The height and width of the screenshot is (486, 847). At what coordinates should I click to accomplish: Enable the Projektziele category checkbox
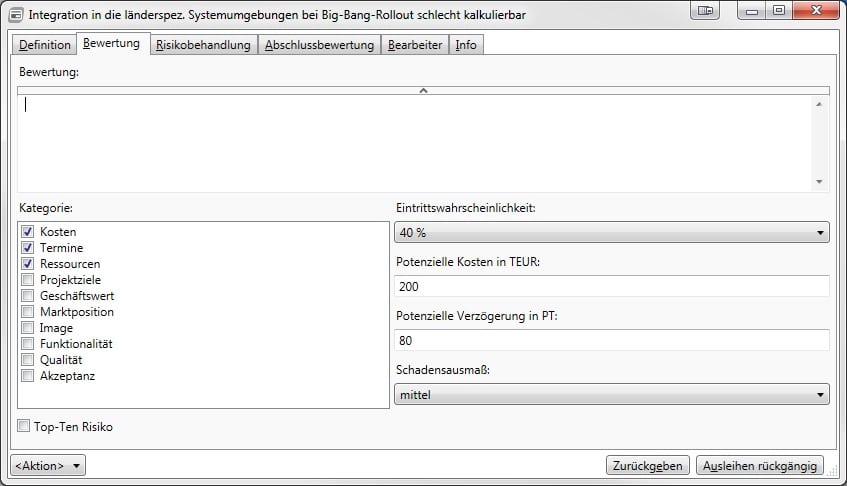click(27, 280)
